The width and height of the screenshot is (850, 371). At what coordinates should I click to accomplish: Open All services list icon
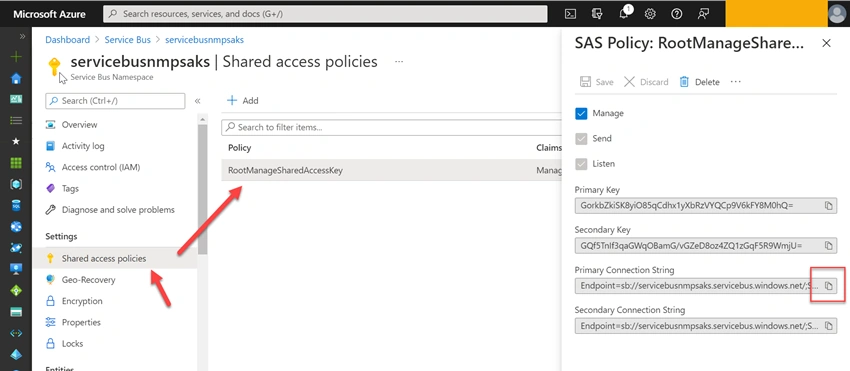16,120
